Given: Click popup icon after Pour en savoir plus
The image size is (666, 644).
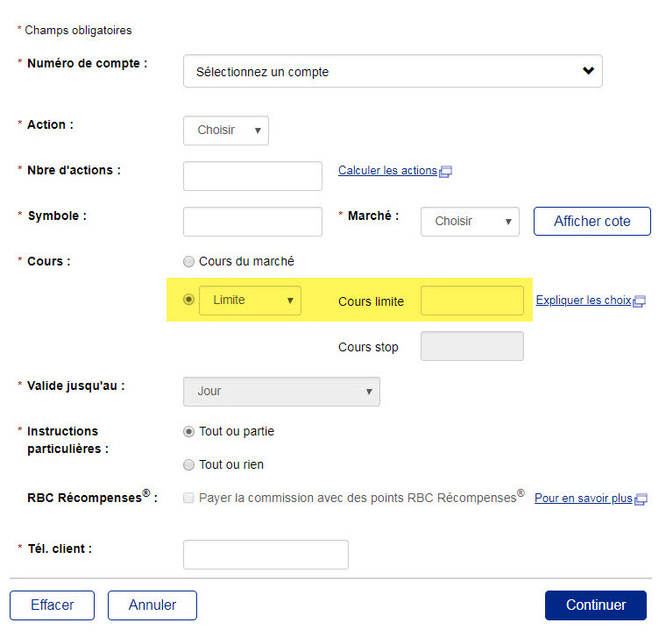Looking at the screenshot, I should [x=641, y=499].
